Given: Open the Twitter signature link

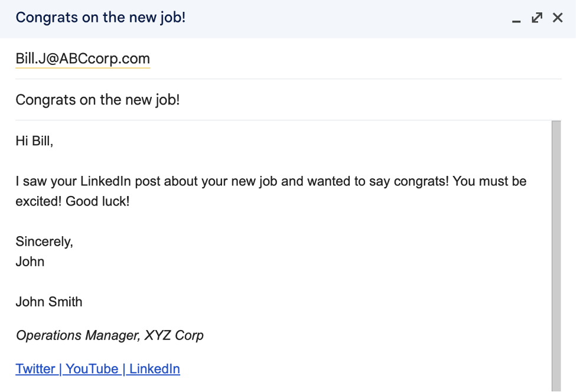Looking at the screenshot, I should pyautogui.click(x=35, y=369).
